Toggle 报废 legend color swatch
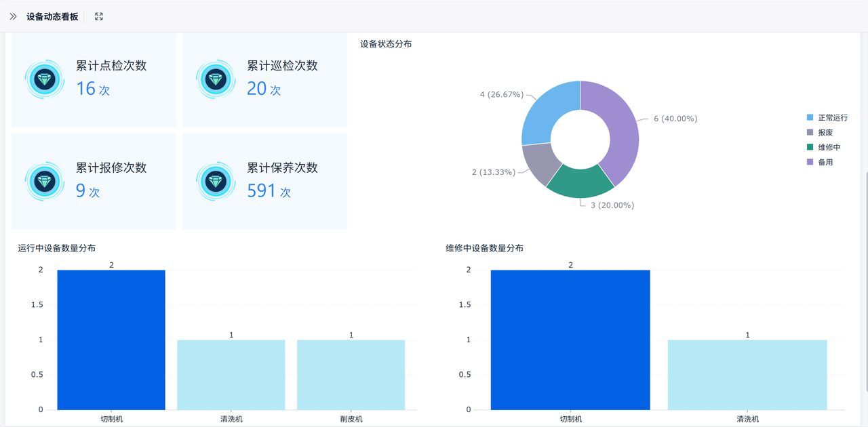The image size is (868, 427). (x=810, y=133)
